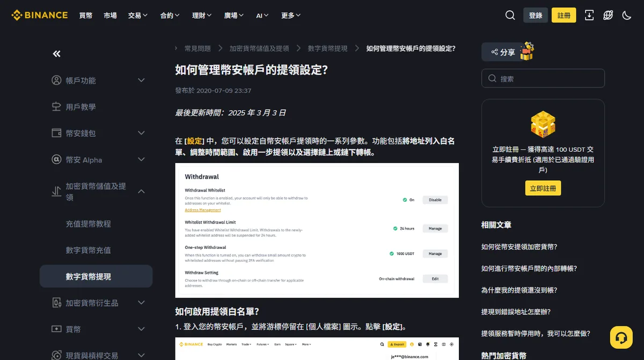Image resolution: width=644 pixels, height=360 pixels.
Task: Click the Withdrawal settings screenshot image
Action: 317,230
